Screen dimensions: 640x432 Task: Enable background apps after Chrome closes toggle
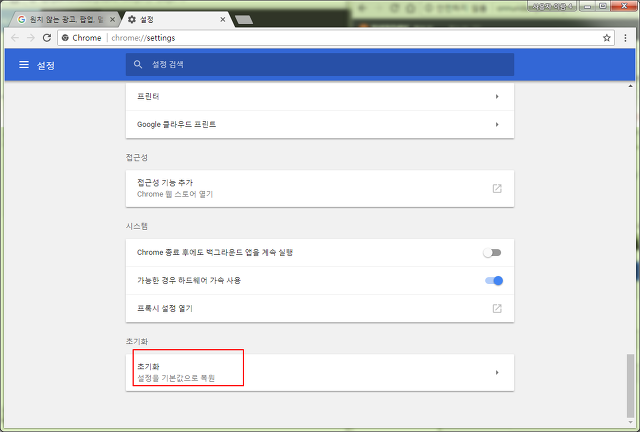492,253
